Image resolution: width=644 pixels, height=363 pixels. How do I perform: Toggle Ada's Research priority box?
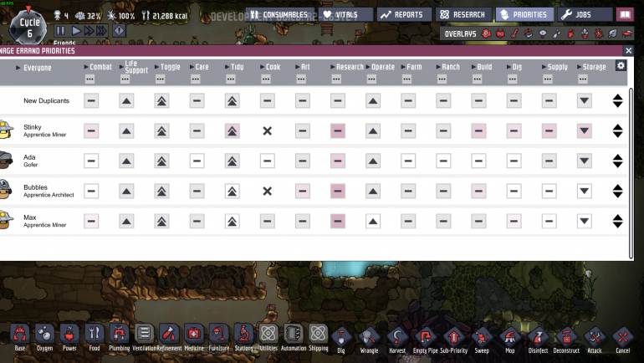[338, 161]
